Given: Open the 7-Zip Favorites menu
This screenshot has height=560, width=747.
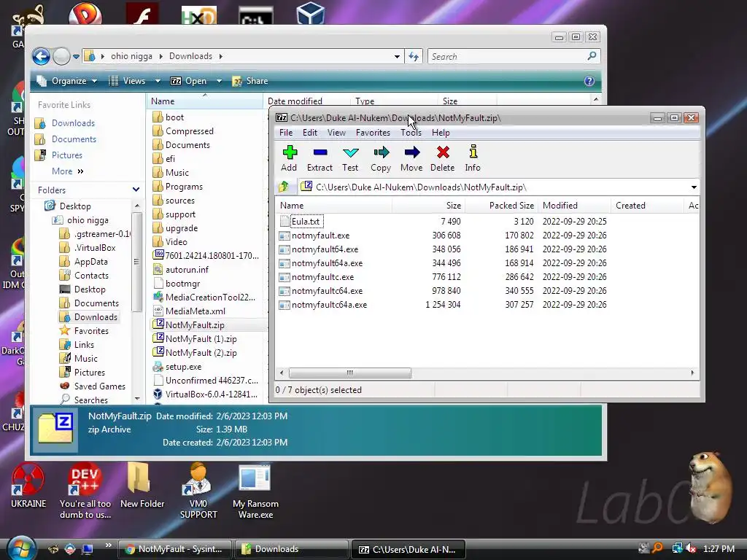Looking at the screenshot, I should pyautogui.click(x=373, y=133).
